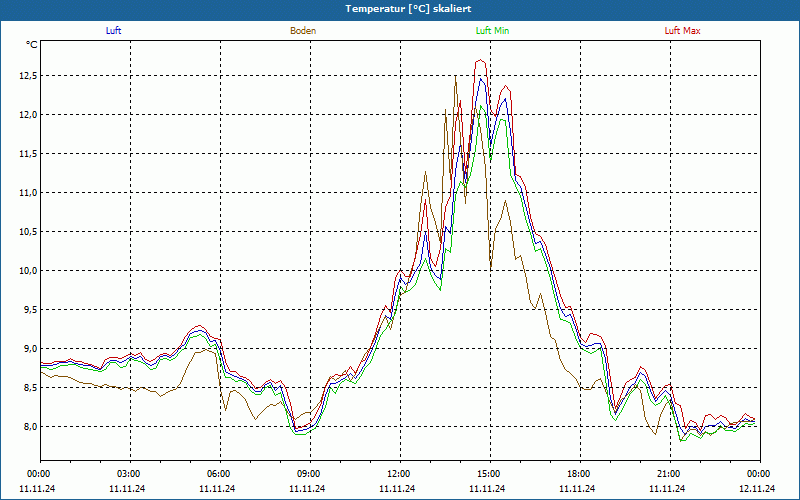Click the 11,5 y-axis value

(29, 154)
